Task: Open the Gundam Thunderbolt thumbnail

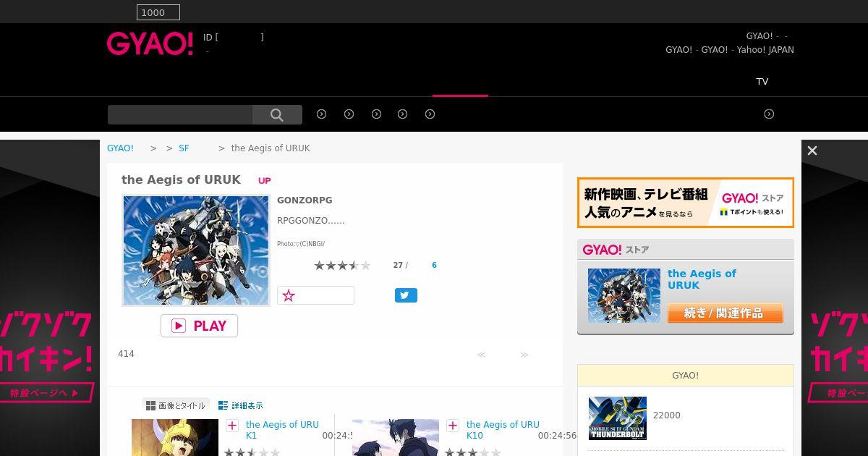Action: 618,418
